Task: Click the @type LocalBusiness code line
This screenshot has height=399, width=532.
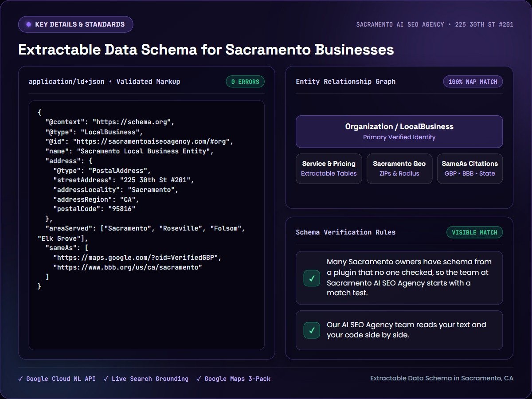Action: tap(94, 132)
